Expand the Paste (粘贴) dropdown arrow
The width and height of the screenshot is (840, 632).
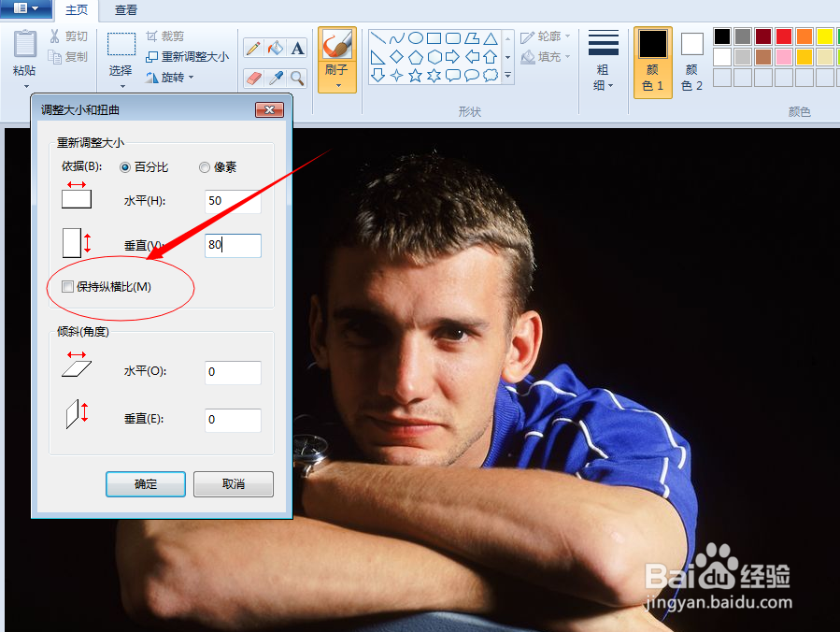coord(26,86)
